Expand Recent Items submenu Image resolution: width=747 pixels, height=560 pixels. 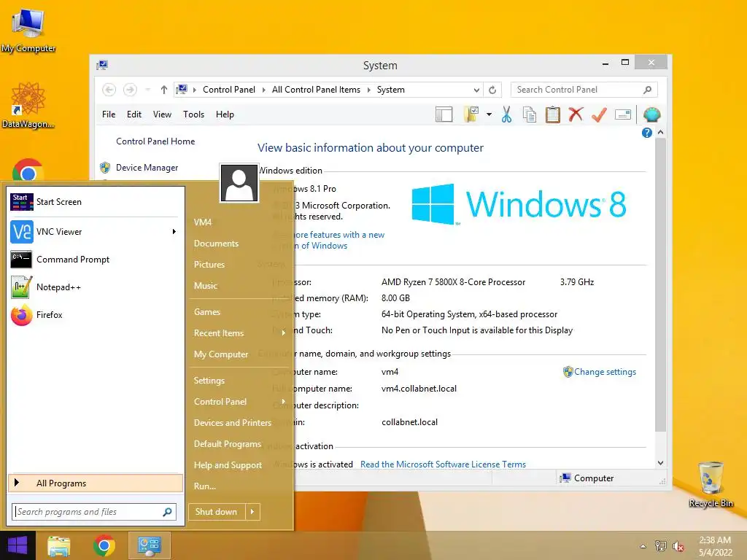[x=284, y=332]
